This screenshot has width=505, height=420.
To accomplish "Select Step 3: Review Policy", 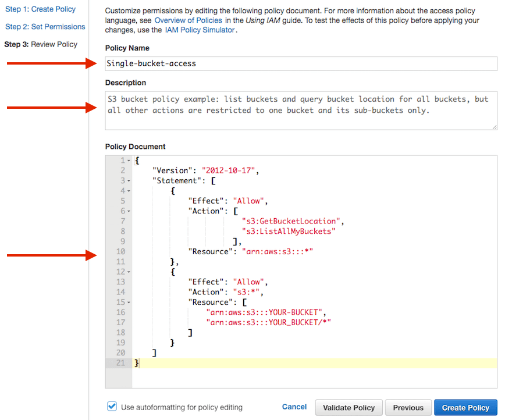I will [x=41, y=44].
